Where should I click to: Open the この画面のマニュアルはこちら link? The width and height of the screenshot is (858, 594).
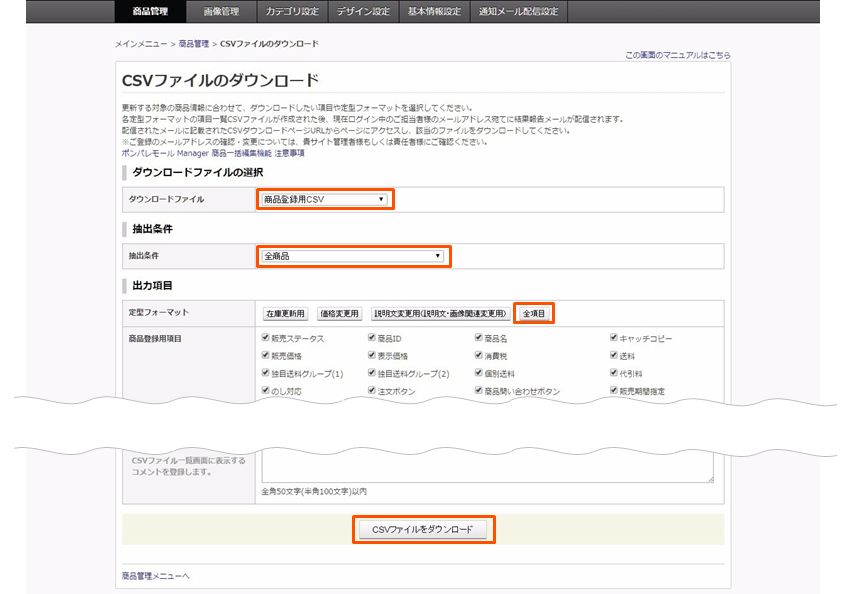coord(678,55)
